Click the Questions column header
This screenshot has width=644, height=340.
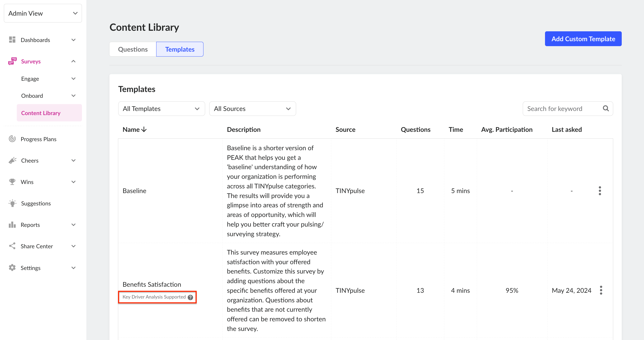(415, 130)
